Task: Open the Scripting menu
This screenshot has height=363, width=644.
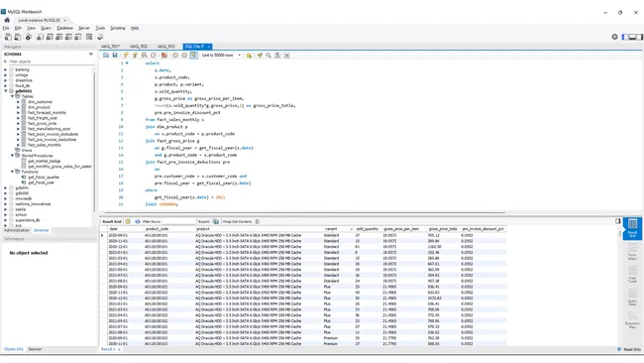Action: (x=118, y=28)
